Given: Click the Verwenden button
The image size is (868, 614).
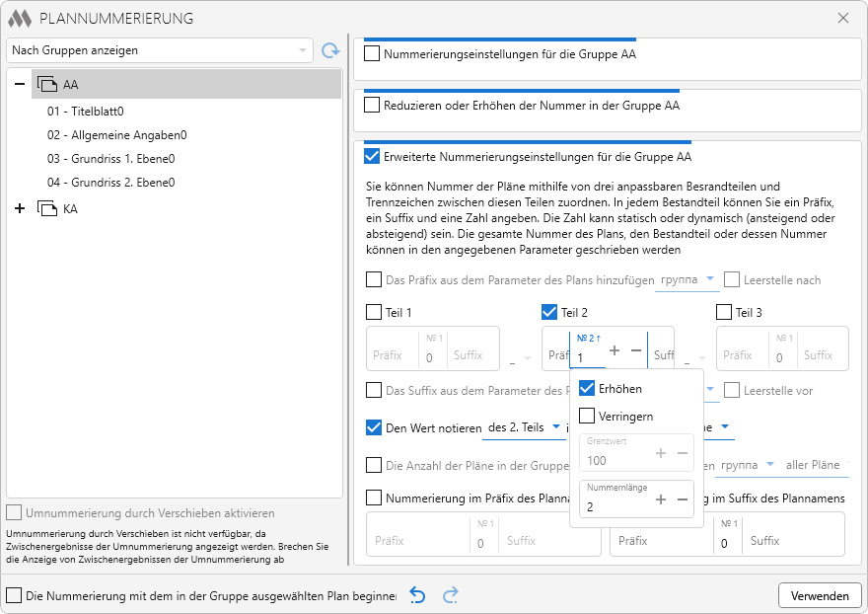Looking at the screenshot, I should [x=820, y=596].
